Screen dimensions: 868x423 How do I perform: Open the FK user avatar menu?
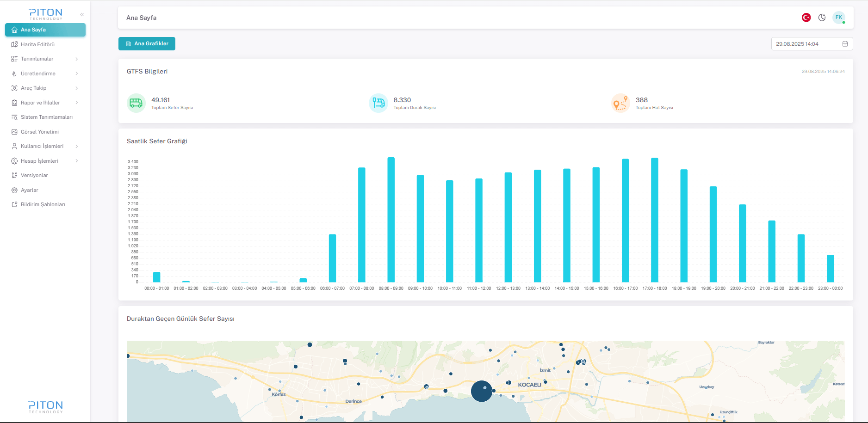click(838, 18)
